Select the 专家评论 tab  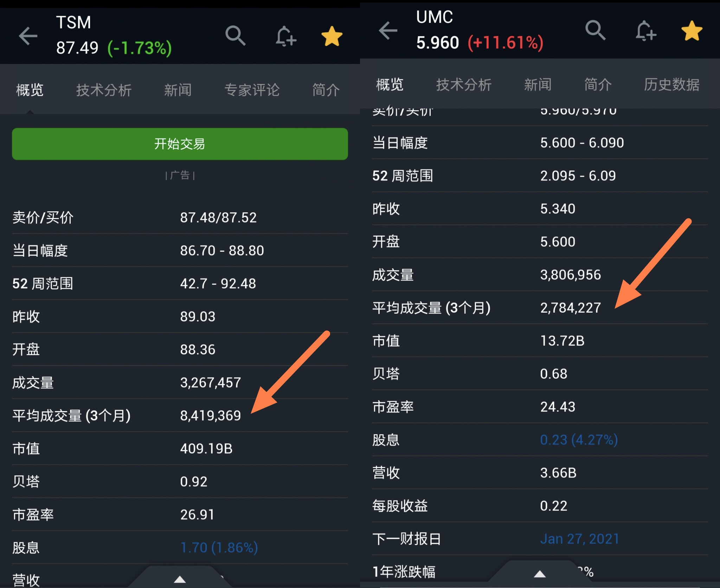(x=252, y=90)
